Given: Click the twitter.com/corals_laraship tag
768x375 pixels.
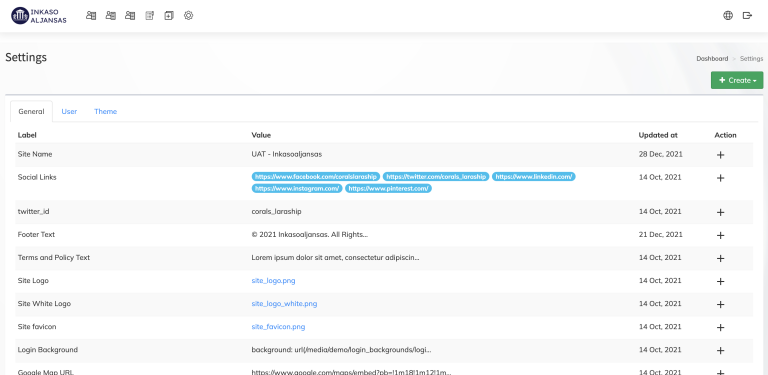Looking at the screenshot, I should tap(436, 177).
